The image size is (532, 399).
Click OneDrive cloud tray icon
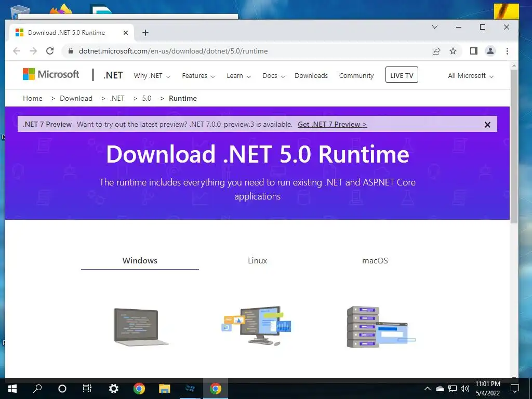(440, 389)
